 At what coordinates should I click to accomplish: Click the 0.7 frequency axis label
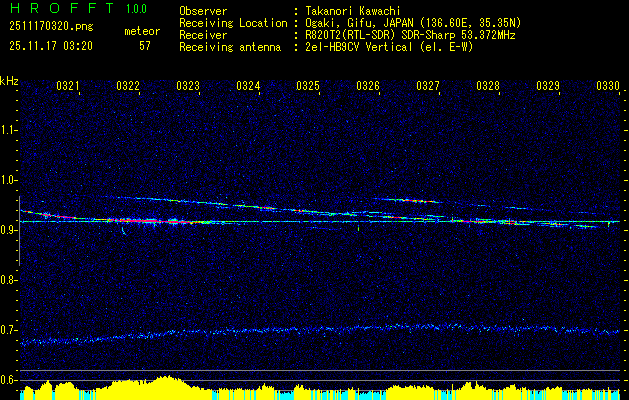tap(9, 330)
